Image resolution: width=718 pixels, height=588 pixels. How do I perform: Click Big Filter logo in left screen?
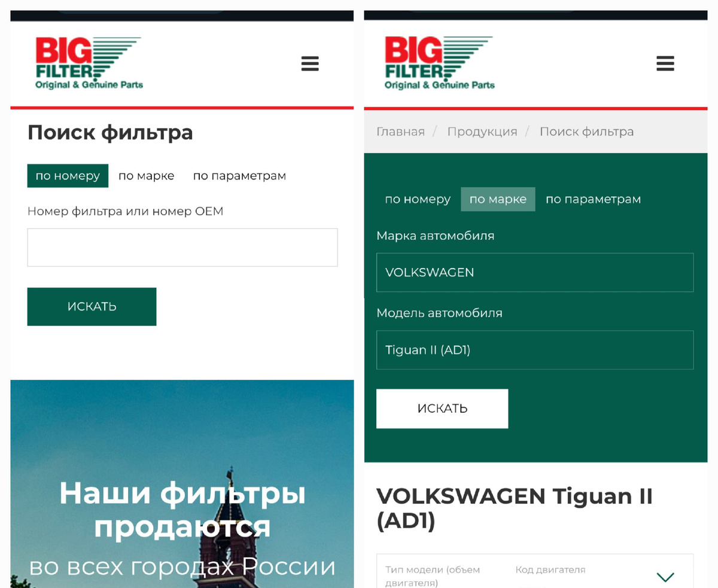89,63
